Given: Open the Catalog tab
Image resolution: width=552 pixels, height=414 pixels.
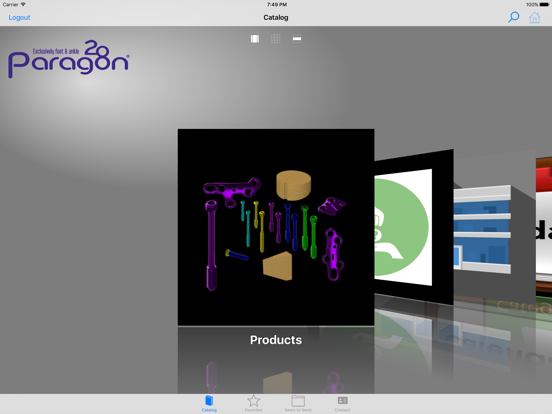Looking at the screenshot, I should click(x=209, y=403).
